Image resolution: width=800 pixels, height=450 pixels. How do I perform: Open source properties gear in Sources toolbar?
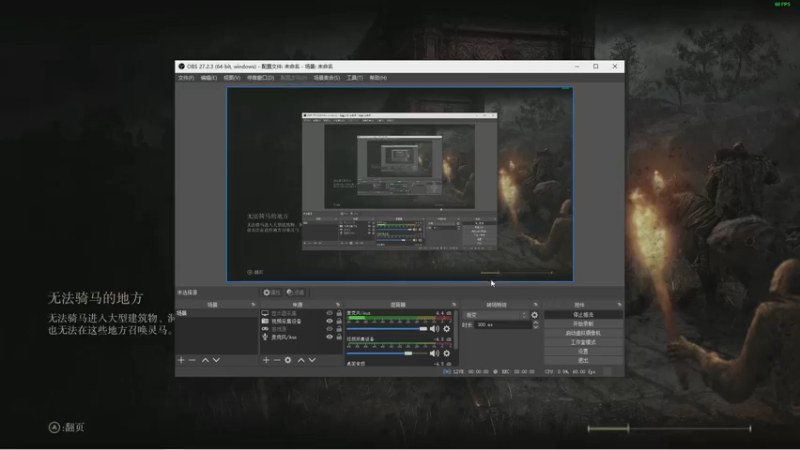pos(288,360)
